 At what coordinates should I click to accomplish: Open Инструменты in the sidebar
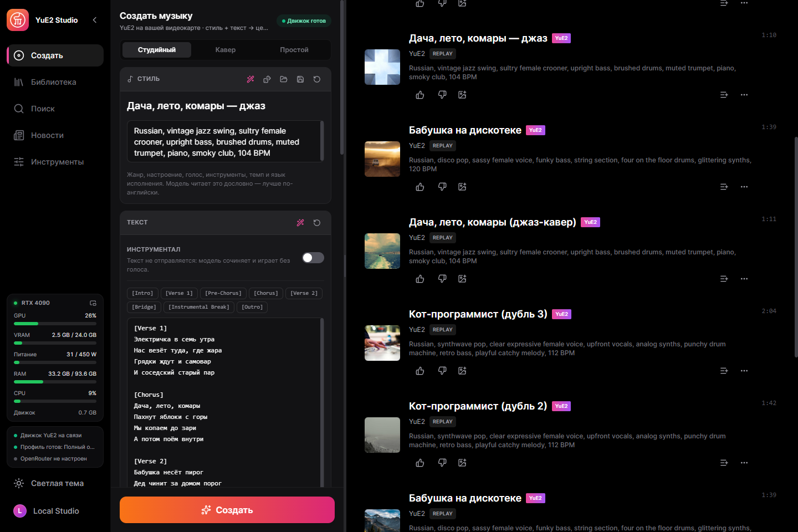pos(55,162)
